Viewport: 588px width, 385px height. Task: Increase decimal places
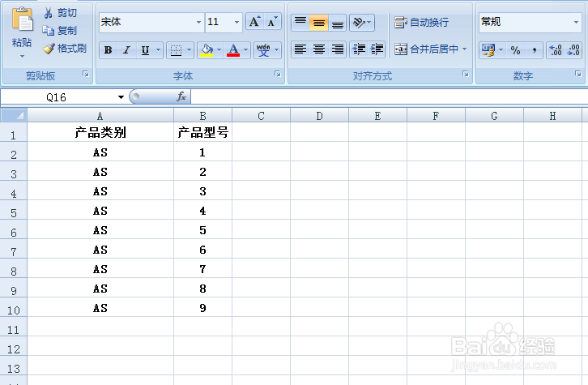tap(556, 50)
